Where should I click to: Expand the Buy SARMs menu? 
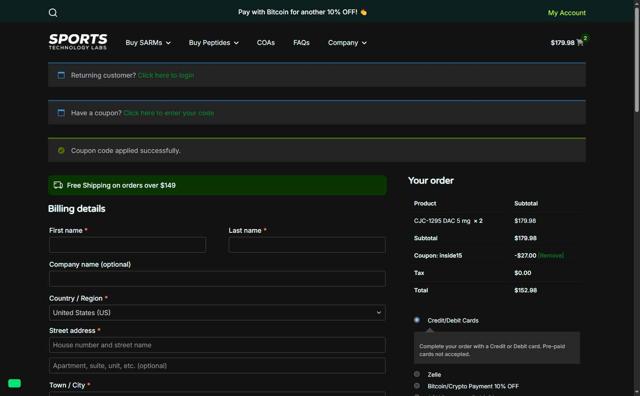click(148, 42)
